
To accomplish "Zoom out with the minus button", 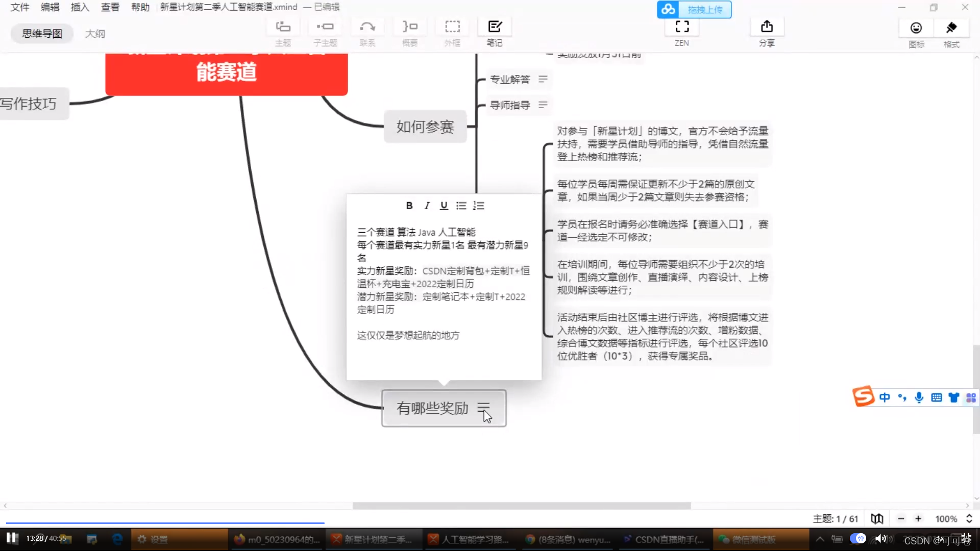I will 901,519.
